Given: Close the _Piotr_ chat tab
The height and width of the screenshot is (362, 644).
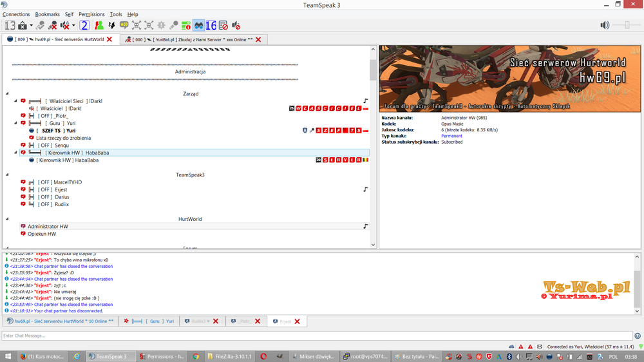Looking at the screenshot, I should point(258,321).
